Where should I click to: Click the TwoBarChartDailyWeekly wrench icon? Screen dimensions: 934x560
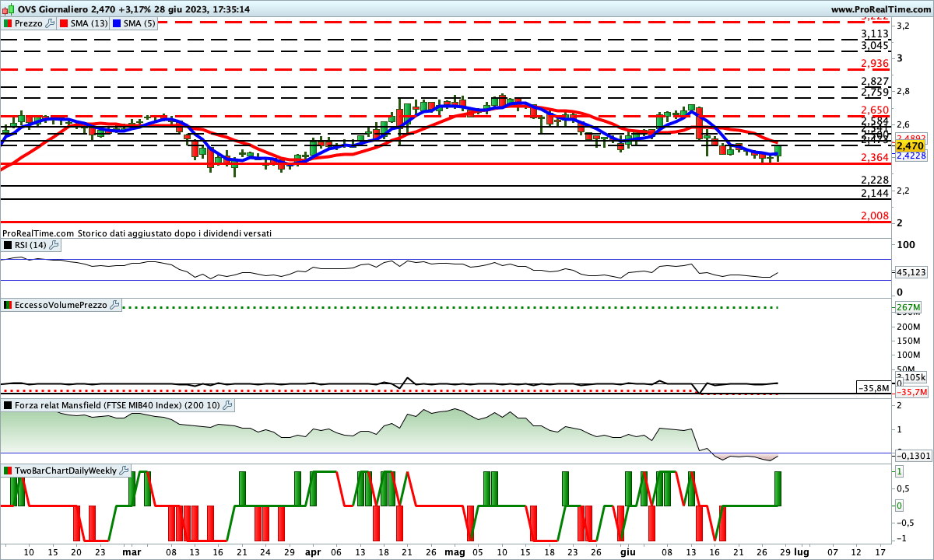[x=124, y=471]
